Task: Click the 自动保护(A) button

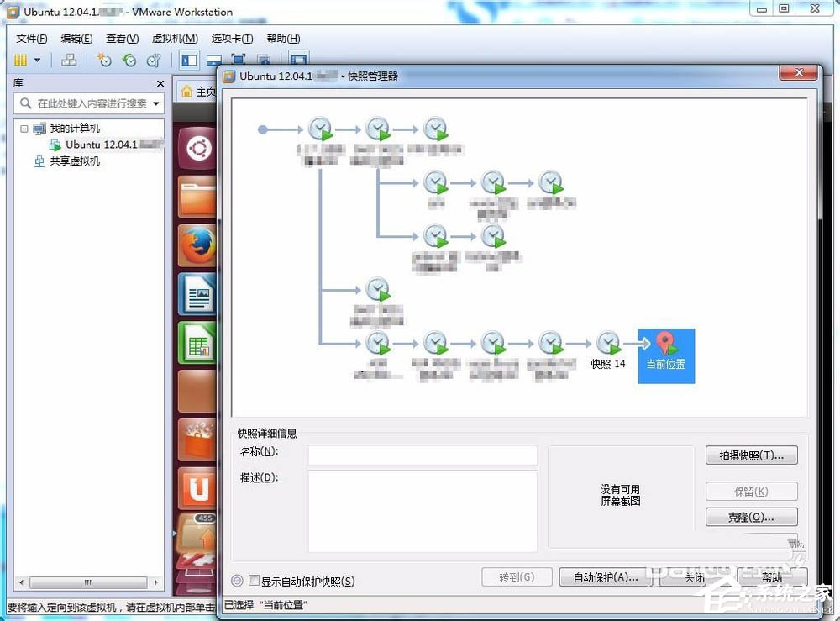Action: [606, 577]
